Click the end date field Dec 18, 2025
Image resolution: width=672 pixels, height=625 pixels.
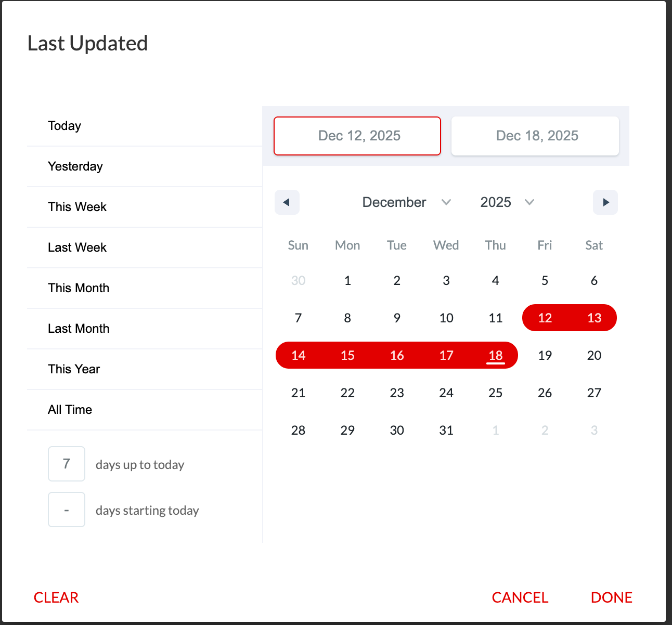click(x=535, y=136)
